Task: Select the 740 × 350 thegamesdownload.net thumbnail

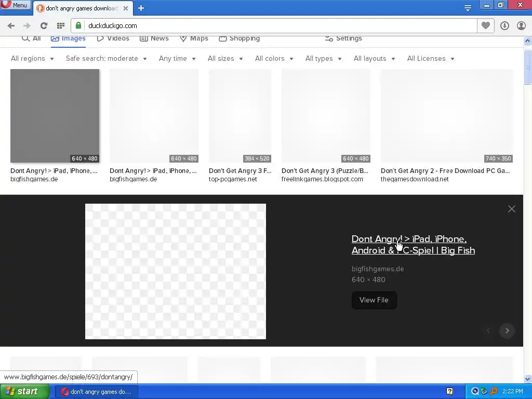Action: pyautogui.click(x=447, y=116)
